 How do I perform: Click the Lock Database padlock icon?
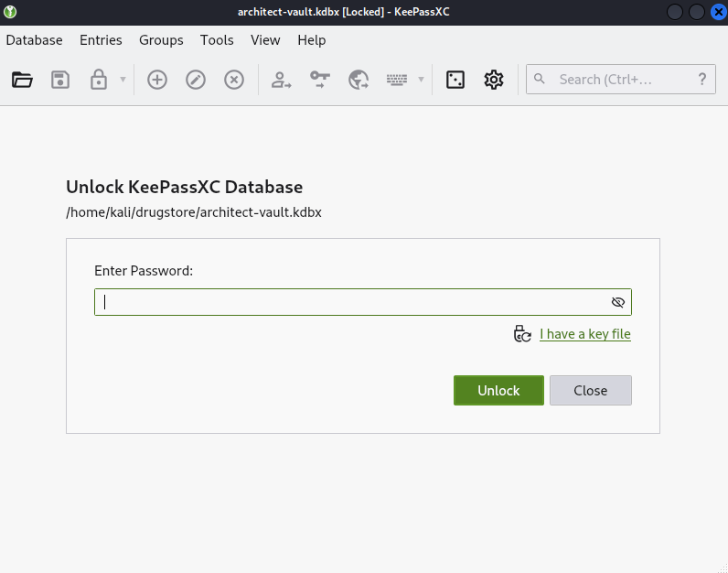pos(98,80)
